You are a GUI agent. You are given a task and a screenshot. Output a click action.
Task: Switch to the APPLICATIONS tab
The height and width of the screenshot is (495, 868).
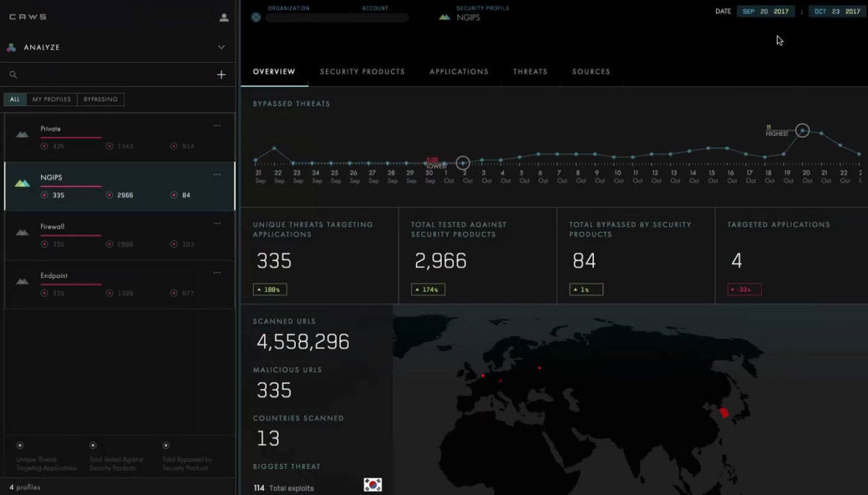pos(459,72)
